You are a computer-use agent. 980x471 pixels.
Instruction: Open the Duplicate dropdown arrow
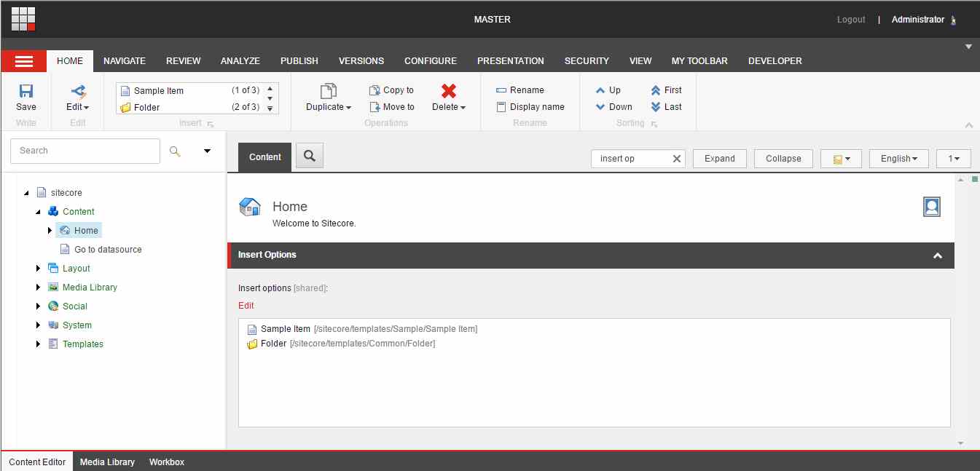pyautogui.click(x=348, y=108)
